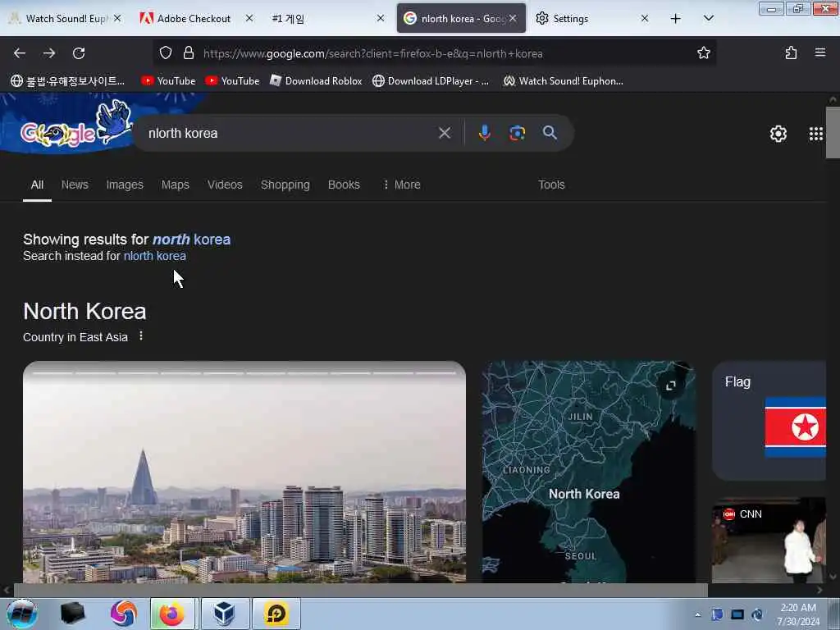The height and width of the screenshot is (630, 840).
Task: Go forward with the forward arrow
Action: point(49,53)
